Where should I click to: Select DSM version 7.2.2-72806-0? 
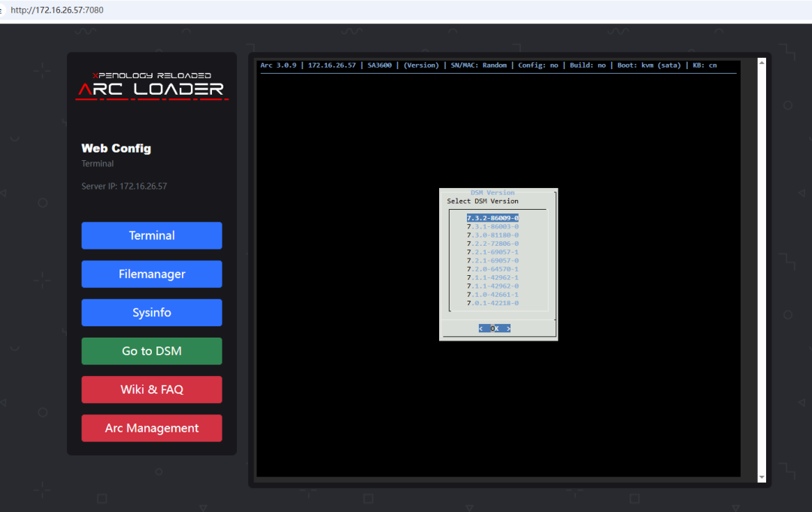[492, 244]
